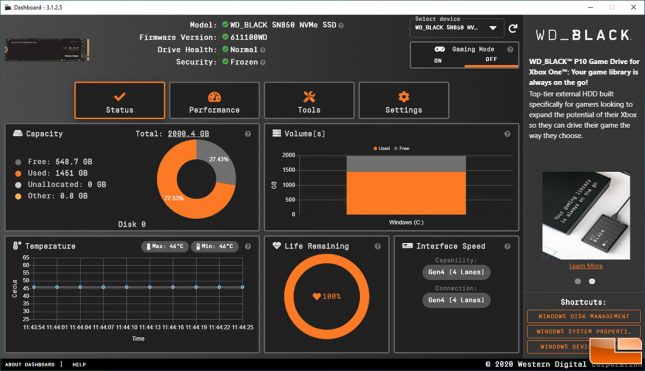Open Volume(s) panel help icon

coord(507,134)
